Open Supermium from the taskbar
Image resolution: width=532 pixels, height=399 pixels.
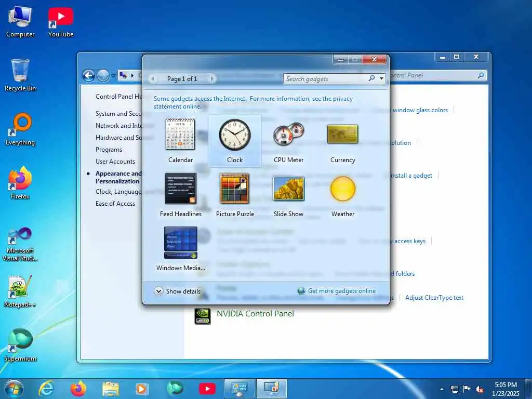pyautogui.click(x=175, y=389)
